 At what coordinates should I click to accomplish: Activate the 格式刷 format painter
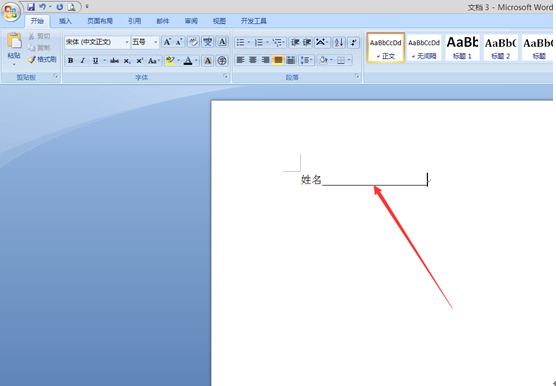[x=42, y=60]
